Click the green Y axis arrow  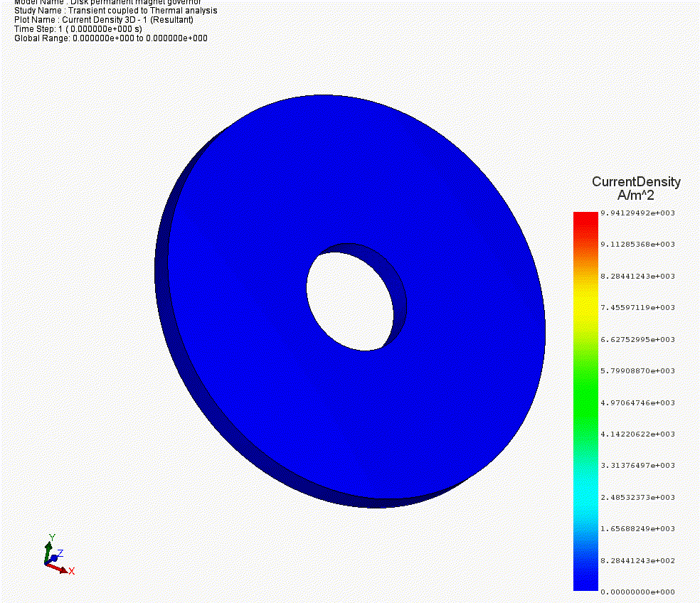(48, 550)
